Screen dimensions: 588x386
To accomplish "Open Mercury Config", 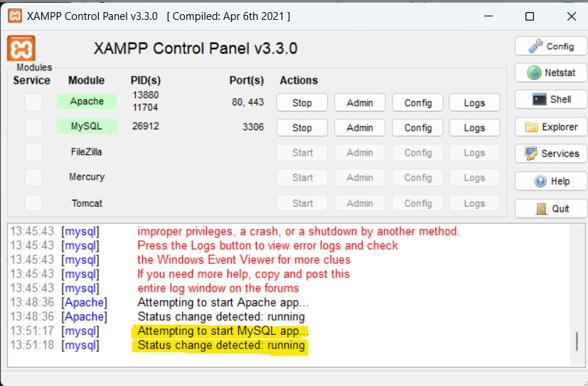I will tap(418, 178).
